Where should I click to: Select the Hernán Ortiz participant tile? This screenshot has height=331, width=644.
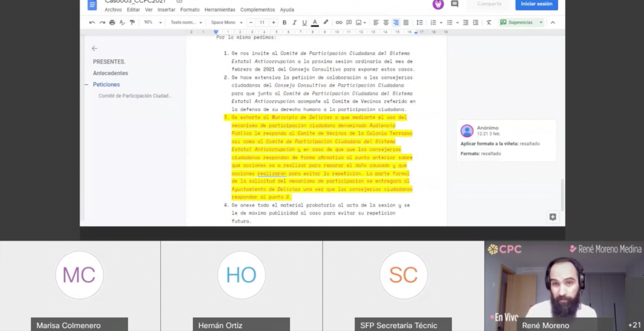241,286
